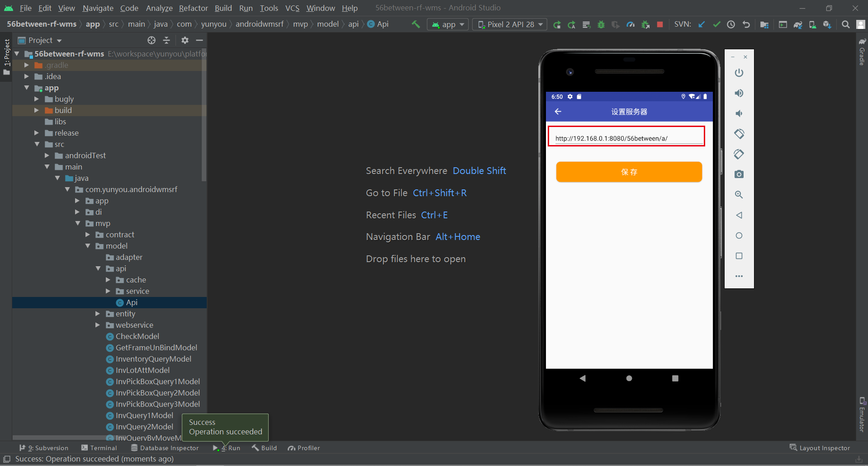Rerun the app with the green rerun icon
Screen dimensions: 868x466
[x=557, y=24]
